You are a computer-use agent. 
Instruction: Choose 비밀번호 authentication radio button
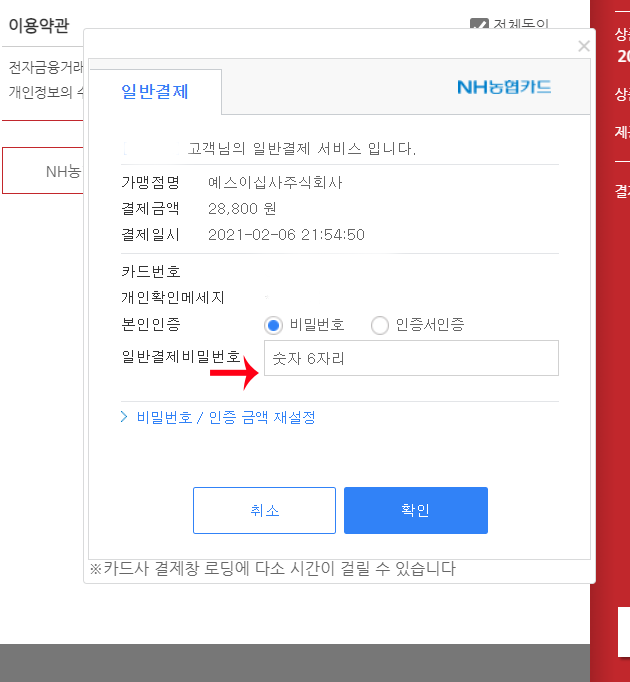click(273, 325)
